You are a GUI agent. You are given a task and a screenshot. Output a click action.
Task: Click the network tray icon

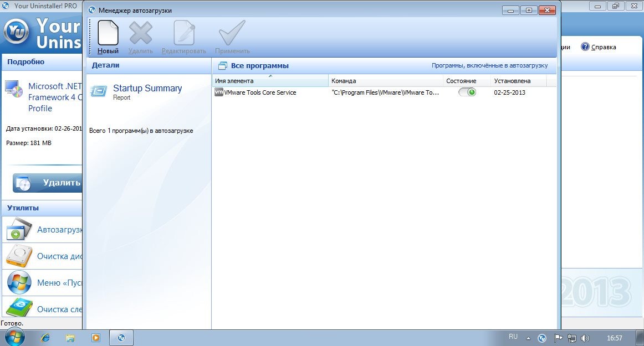point(571,338)
